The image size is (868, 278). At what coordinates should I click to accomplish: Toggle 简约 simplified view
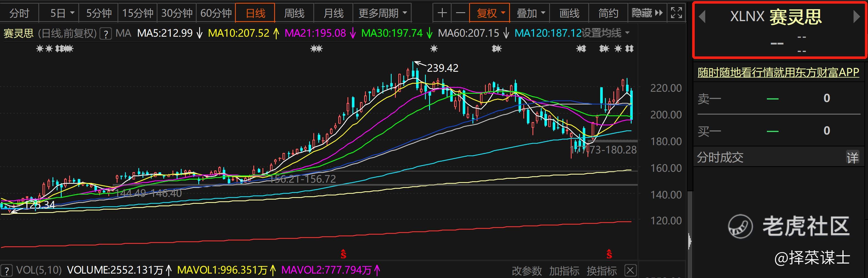pyautogui.click(x=608, y=13)
